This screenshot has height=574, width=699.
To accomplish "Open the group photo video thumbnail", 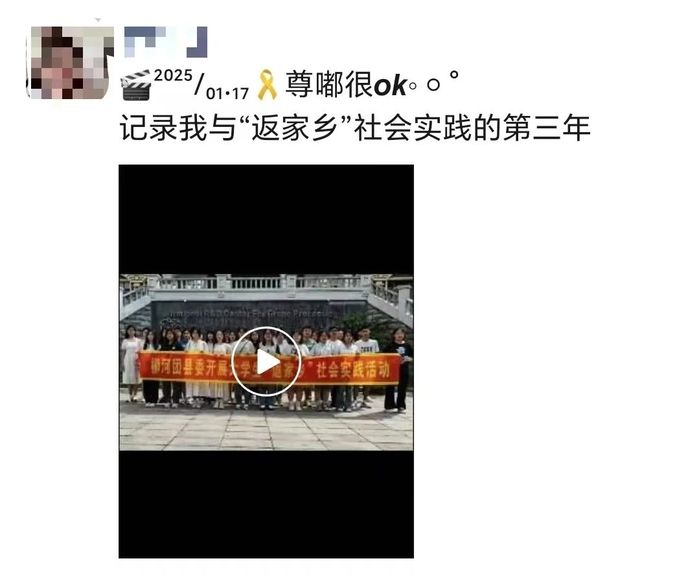I will coord(266,361).
